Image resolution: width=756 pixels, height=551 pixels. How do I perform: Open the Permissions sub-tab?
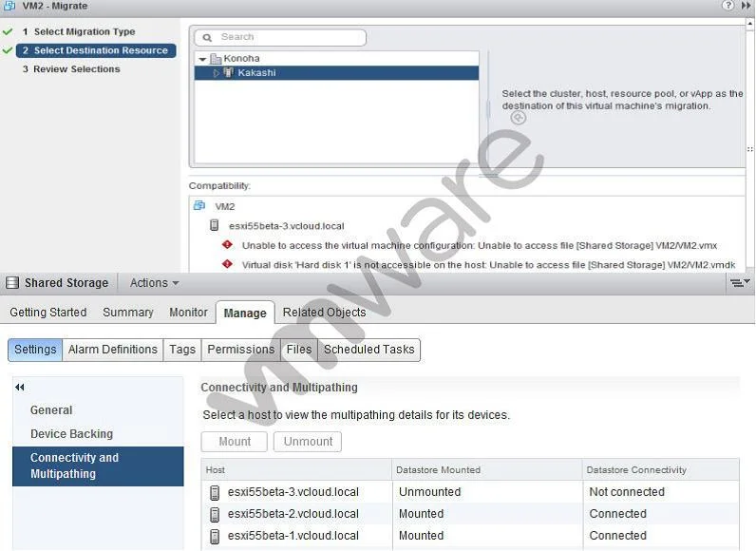(240, 350)
